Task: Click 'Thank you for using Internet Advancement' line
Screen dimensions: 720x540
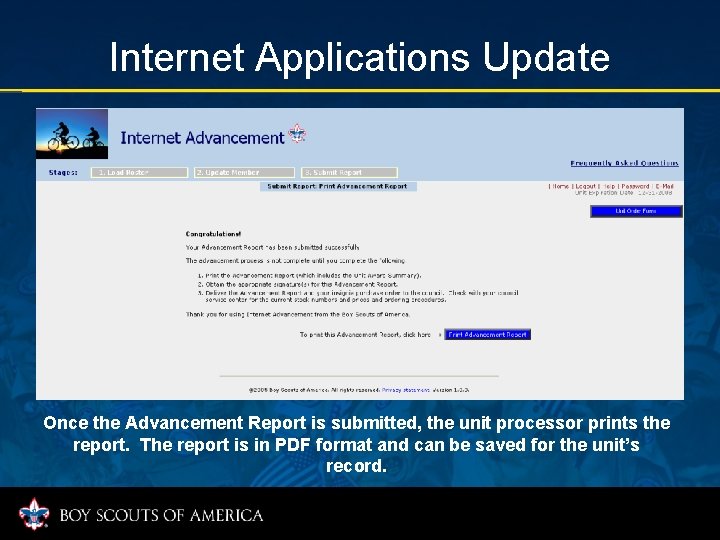Action: click(298, 315)
